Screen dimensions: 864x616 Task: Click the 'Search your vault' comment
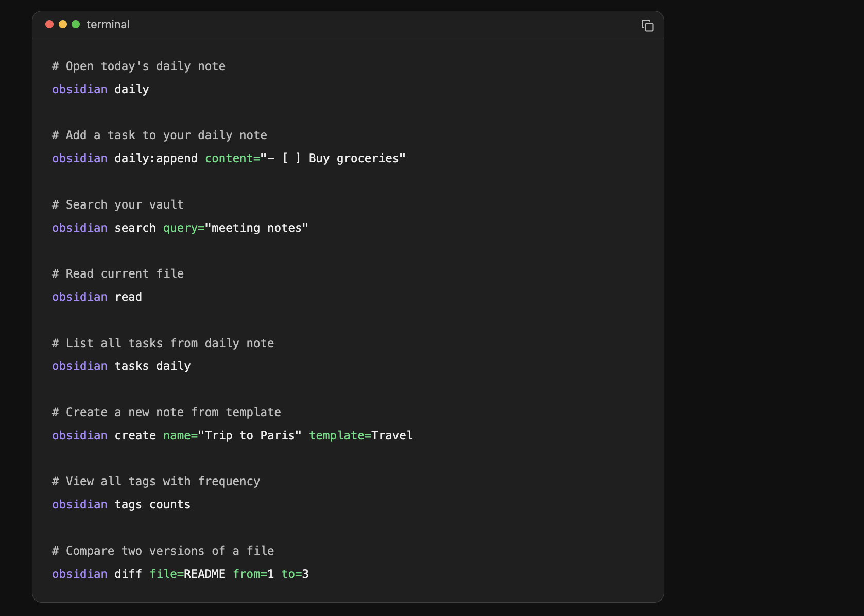point(118,204)
